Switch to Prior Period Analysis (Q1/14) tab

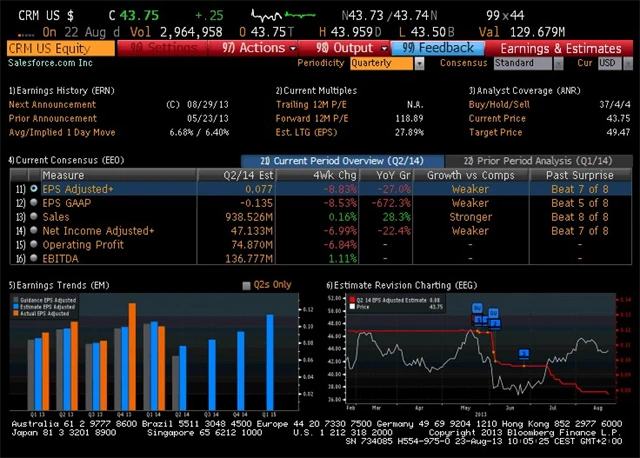[x=536, y=160]
